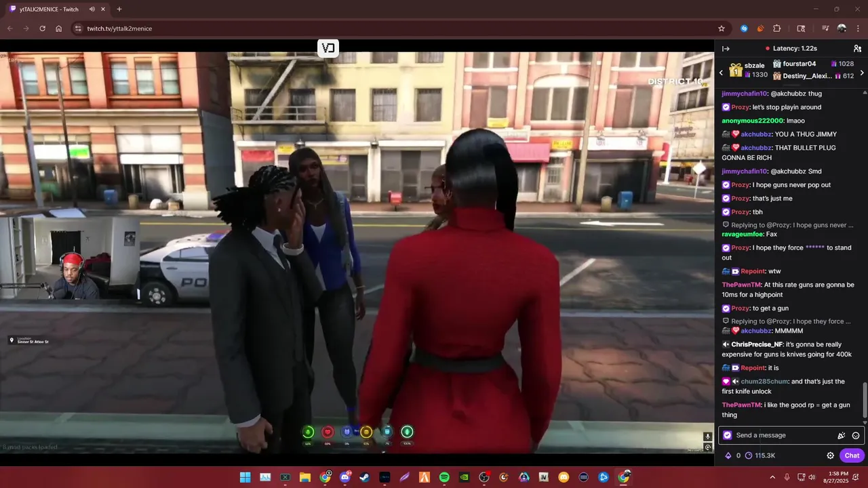Open Spotify from the taskbar
Screen dimensions: 868x488
coord(444,477)
